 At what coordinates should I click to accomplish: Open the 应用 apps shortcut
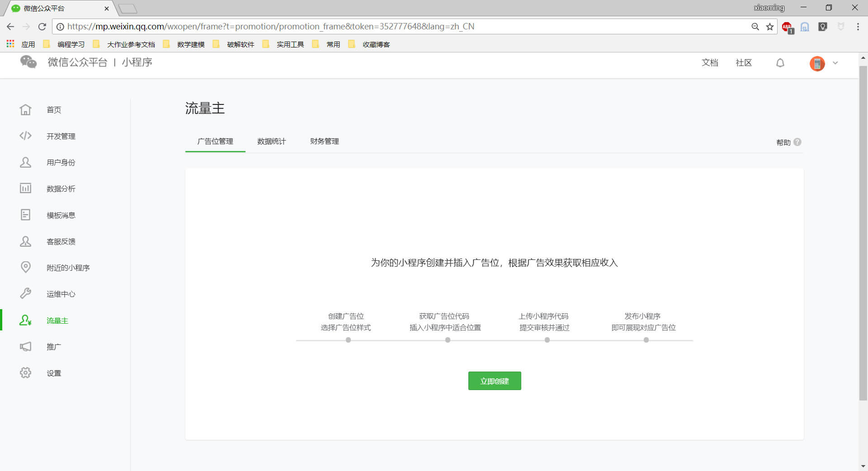pos(21,44)
